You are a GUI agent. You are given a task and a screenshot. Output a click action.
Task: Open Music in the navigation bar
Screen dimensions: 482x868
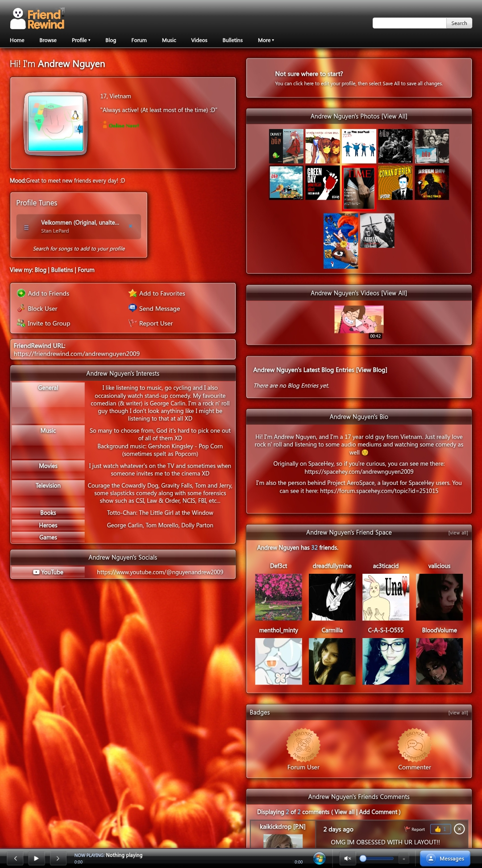click(x=169, y=40)
